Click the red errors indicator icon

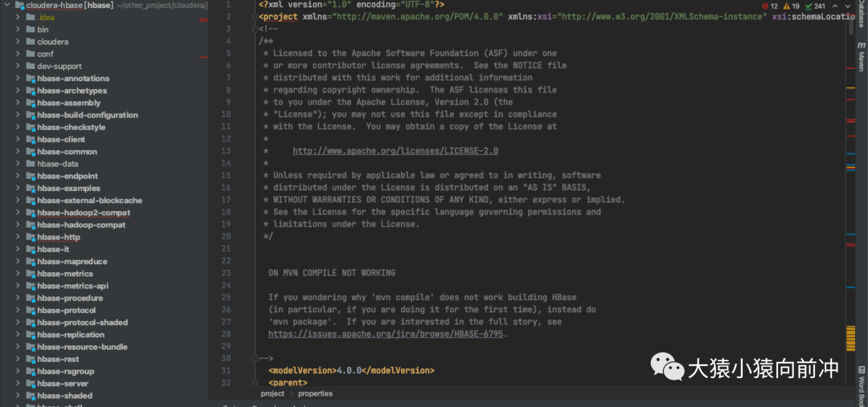(x=764, y=6)
